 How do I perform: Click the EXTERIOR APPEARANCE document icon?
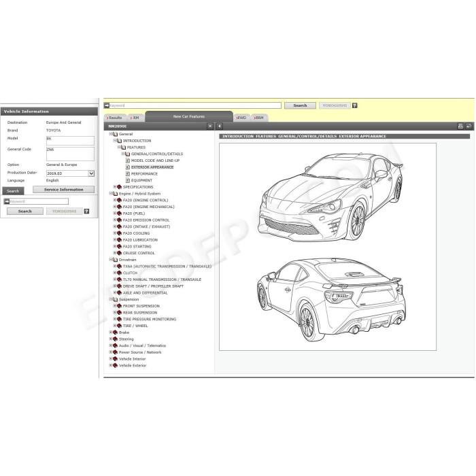coord(128,167)
